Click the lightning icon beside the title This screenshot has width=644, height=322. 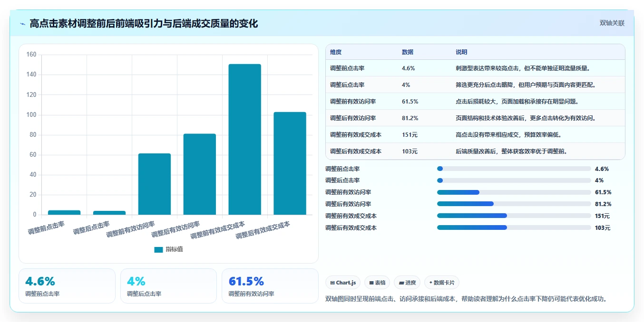tap(23, 24)
